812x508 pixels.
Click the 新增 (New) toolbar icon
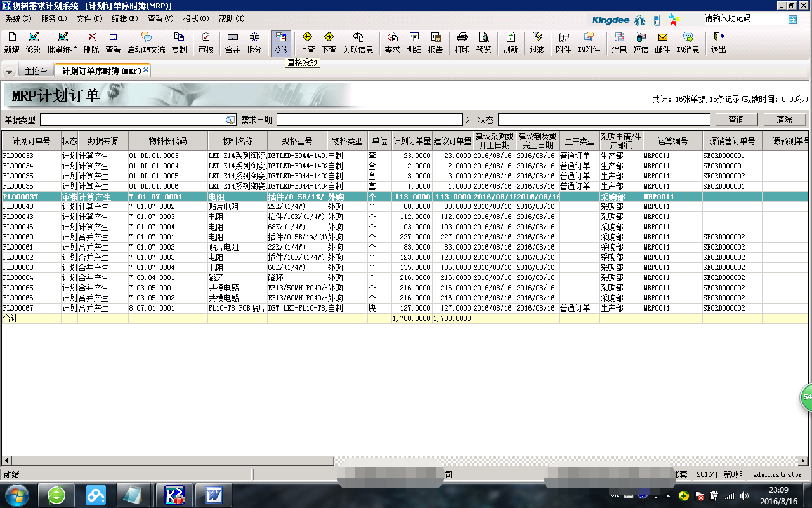click(x=11, y=43)
